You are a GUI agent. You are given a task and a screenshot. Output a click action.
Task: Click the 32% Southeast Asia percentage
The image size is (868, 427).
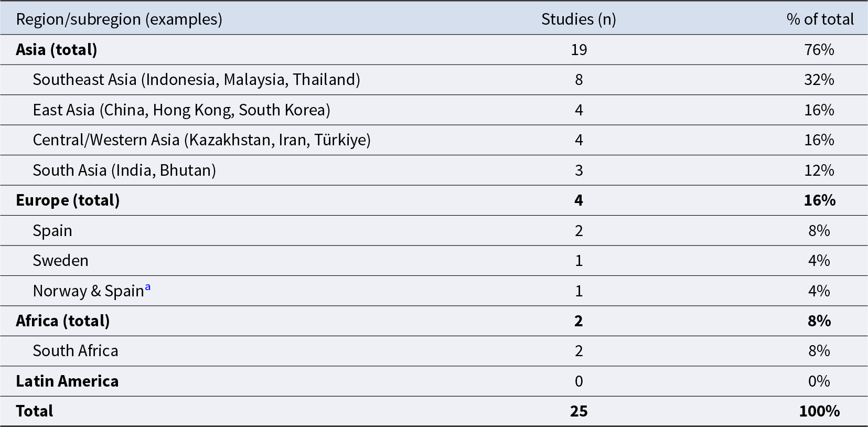[x=819, y=80]
